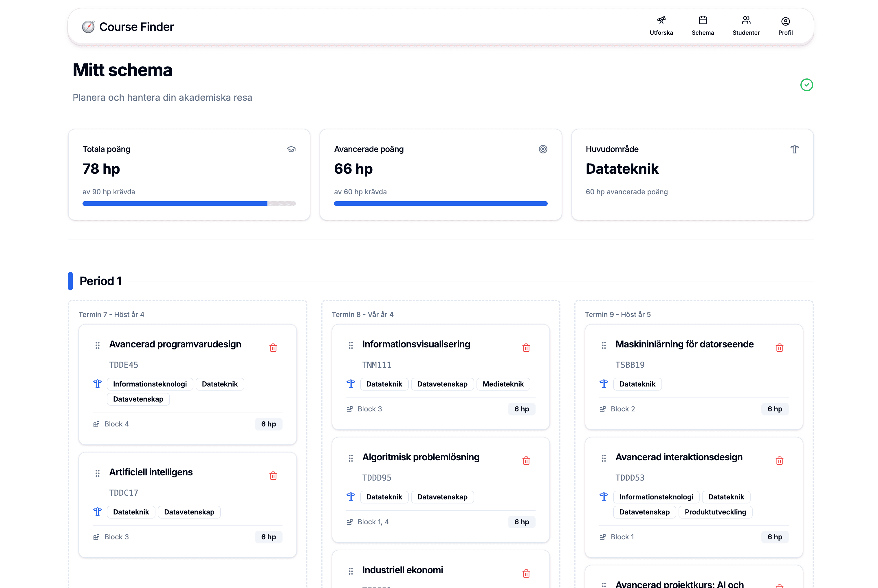The image size is (878, 588).
Task: Delete the Informationsvisualisering course
Action: [526, 348]
